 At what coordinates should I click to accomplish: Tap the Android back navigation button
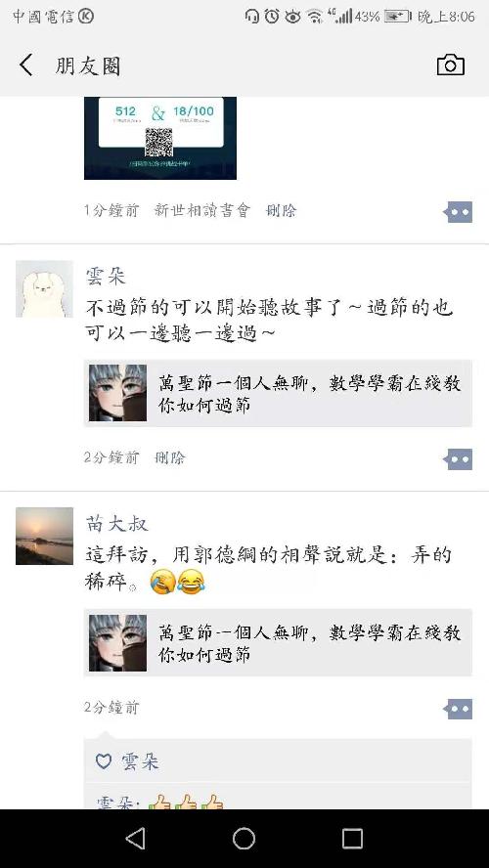tap(136, 839)
